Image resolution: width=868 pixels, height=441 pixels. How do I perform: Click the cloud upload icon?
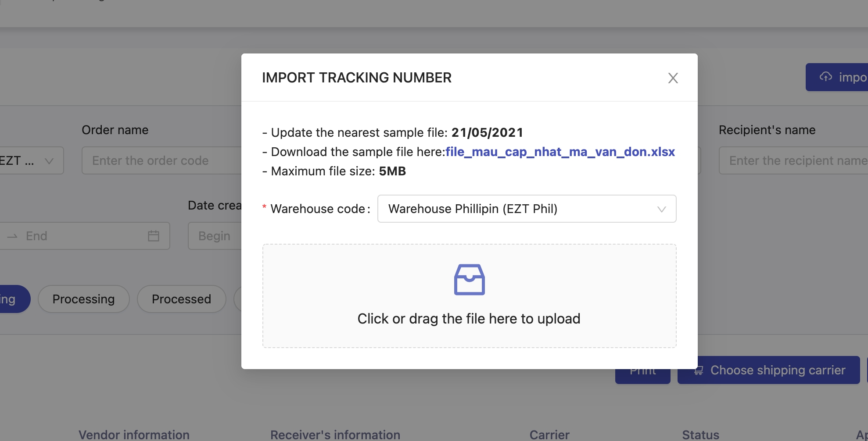tap(826, 77)
